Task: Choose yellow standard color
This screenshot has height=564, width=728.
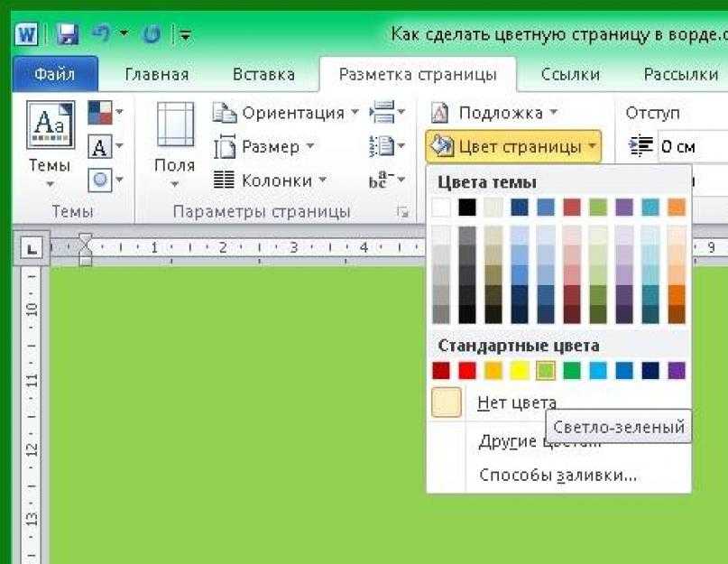Action: (520, 371)
